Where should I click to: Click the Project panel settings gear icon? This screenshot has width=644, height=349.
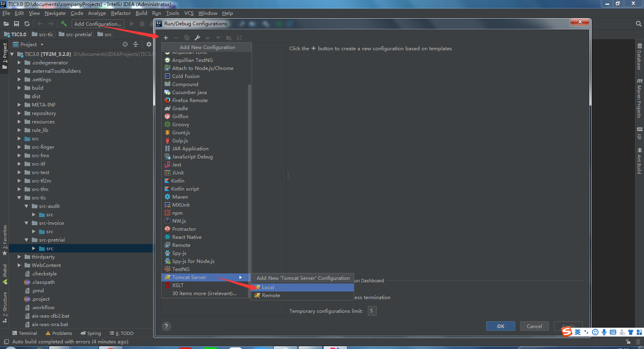(149, 44)
